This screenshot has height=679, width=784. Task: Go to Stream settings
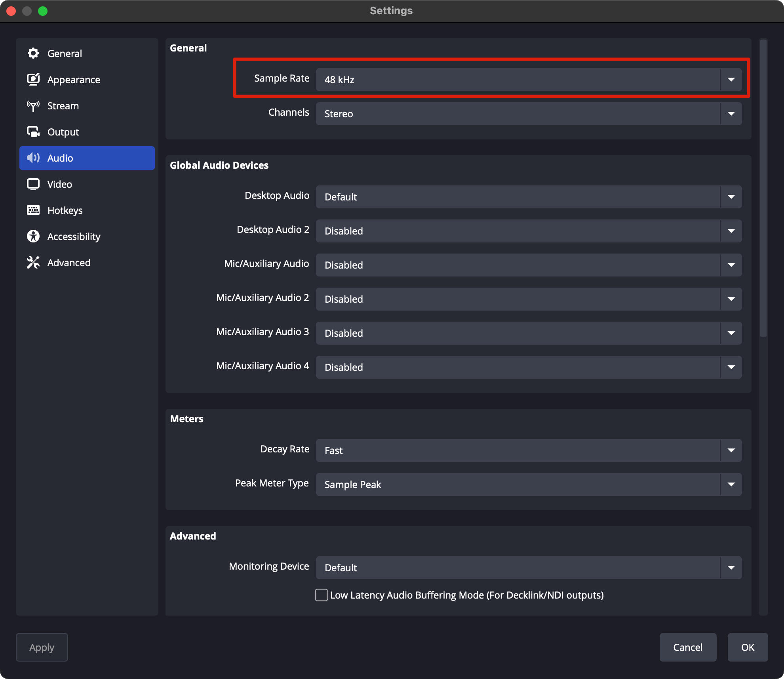[x=87, y=106]
